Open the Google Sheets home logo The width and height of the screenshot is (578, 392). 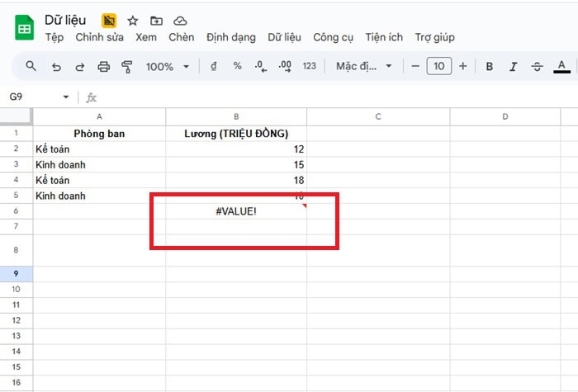point(24,29)
